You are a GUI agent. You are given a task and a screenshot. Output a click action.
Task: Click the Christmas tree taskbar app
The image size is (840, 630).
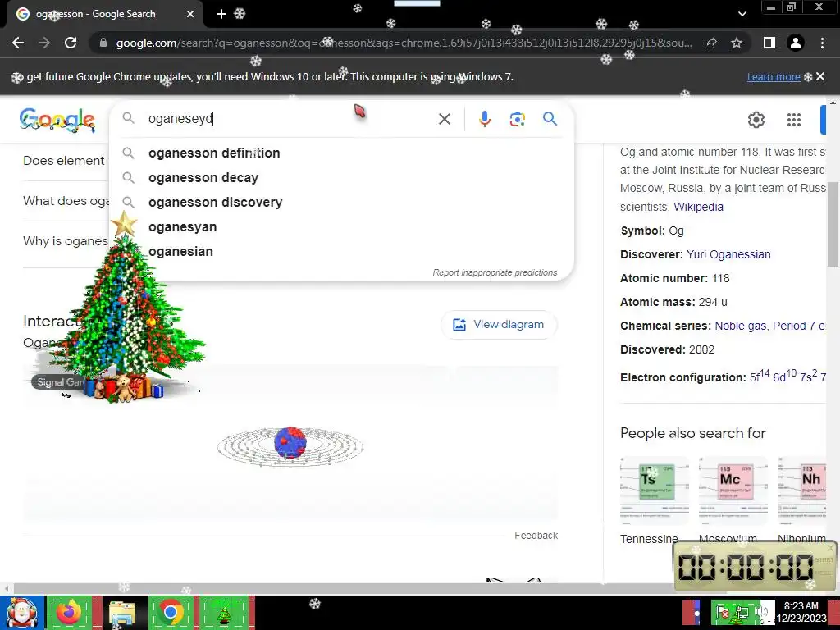[x=224, y=613]
